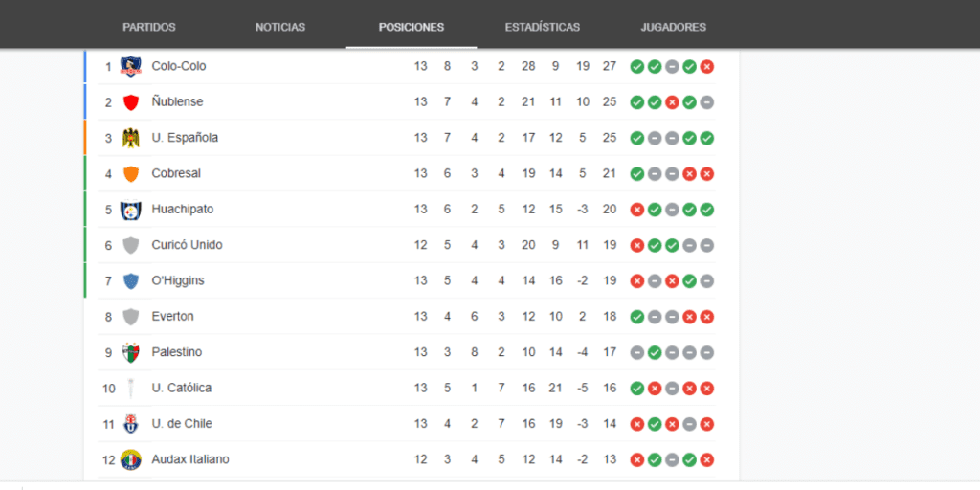The width and height of the screenshot is (980, 490).
Task: Open the Curicó Unido team link
Action: 187,245
